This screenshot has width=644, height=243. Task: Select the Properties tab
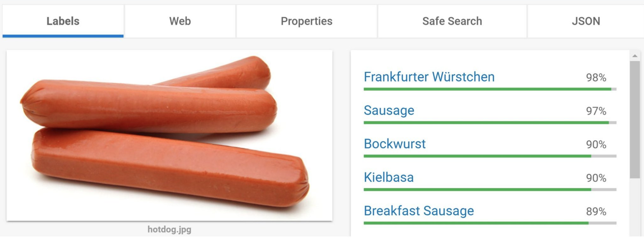(306, 21)
